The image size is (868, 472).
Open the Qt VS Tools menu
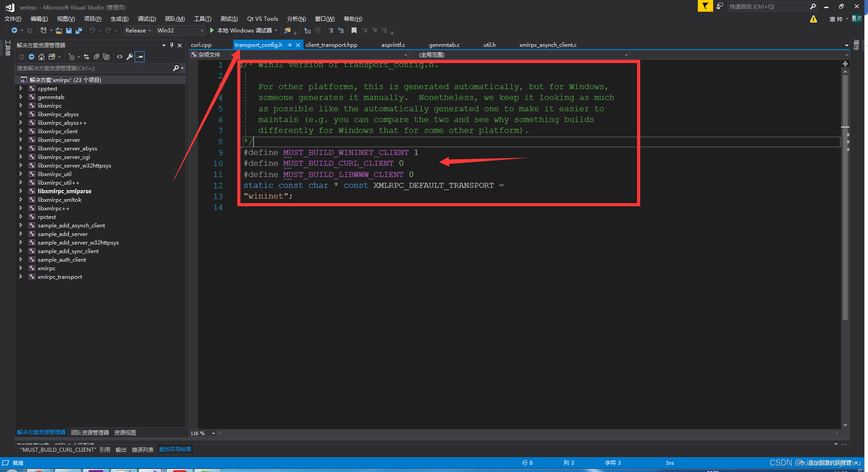coord(262,18)
